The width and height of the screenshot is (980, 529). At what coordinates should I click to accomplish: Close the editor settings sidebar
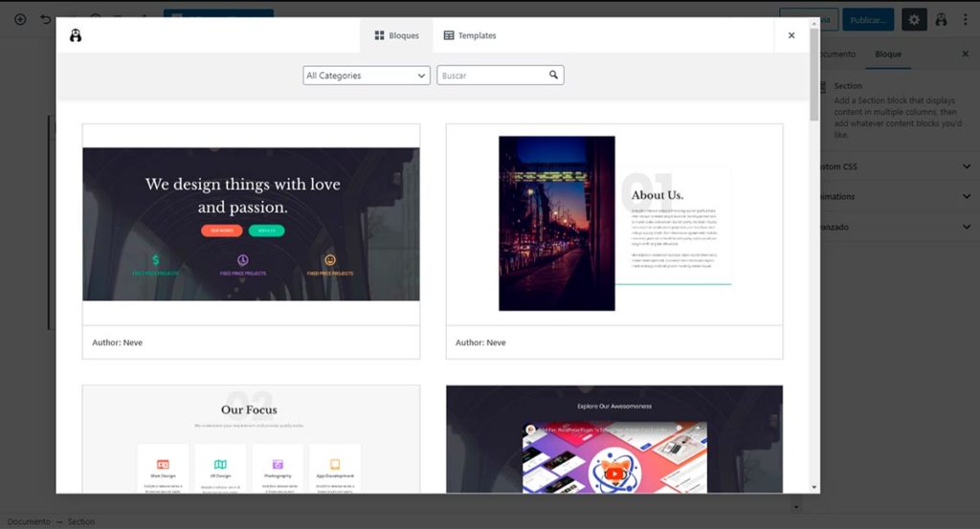(965, 55)
